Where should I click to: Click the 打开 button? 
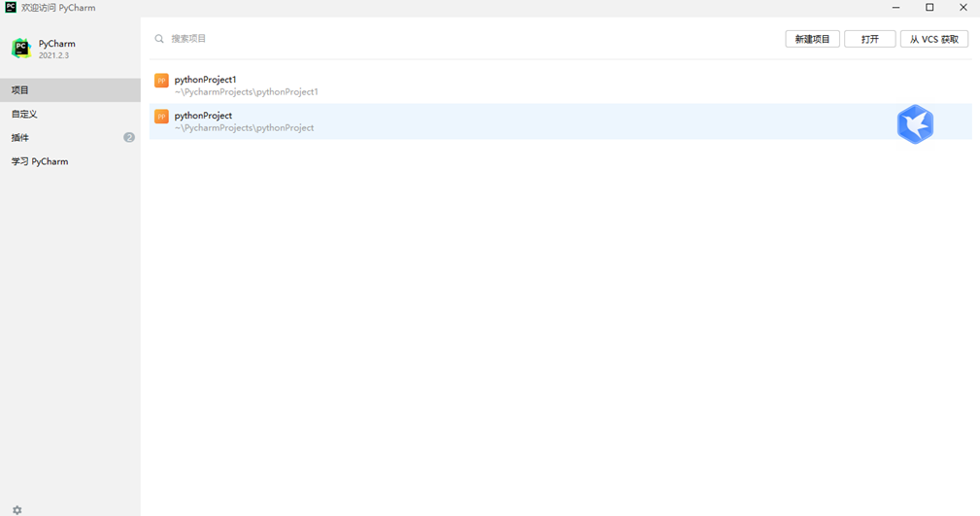869,39
